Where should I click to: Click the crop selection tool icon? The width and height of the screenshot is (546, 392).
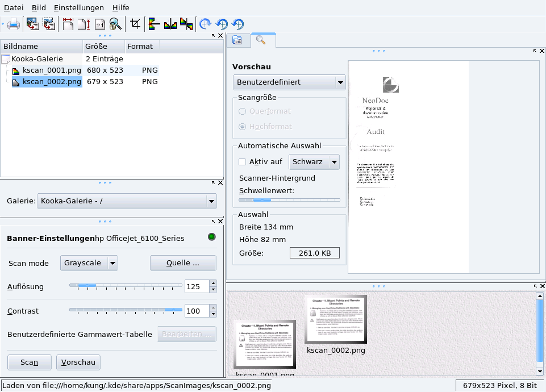click(x=135, y=24)
